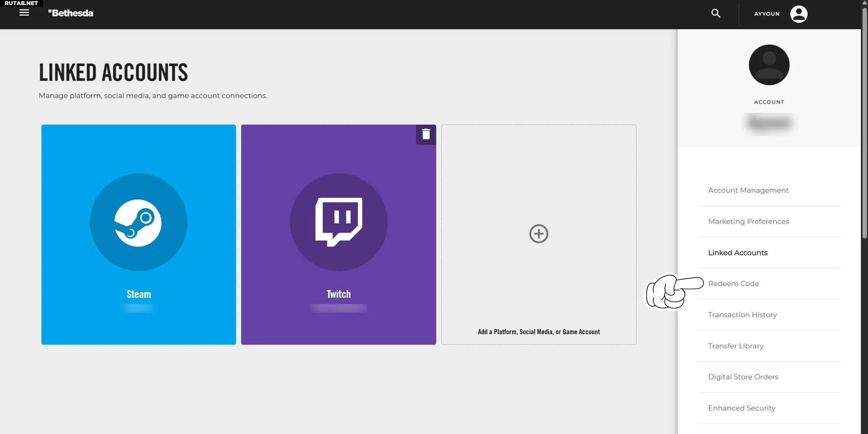This screenshot has width=868, height=434.
Task: Open the search magnifier icon
Action: click(x=716, y=13)
